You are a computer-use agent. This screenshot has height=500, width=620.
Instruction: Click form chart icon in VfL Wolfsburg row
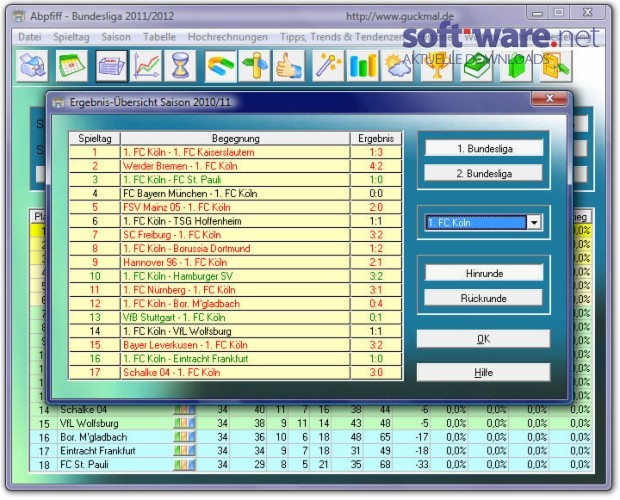coord(184,423)
